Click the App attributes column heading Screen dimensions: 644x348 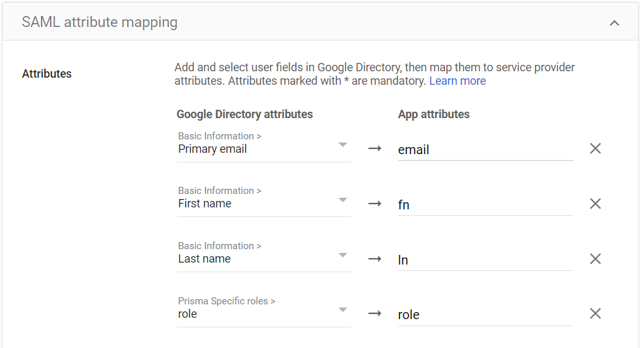click(433, 114)
